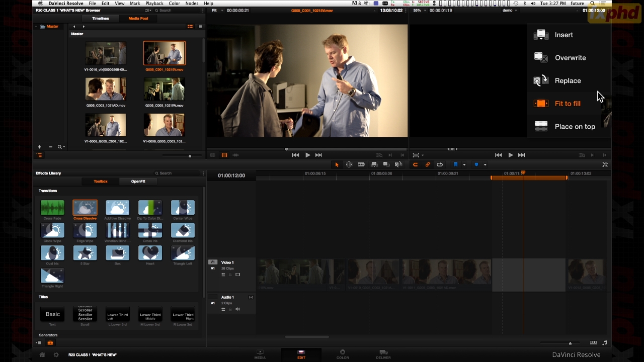Open the Playback menu in menu bar

click(x=154, y=4)
